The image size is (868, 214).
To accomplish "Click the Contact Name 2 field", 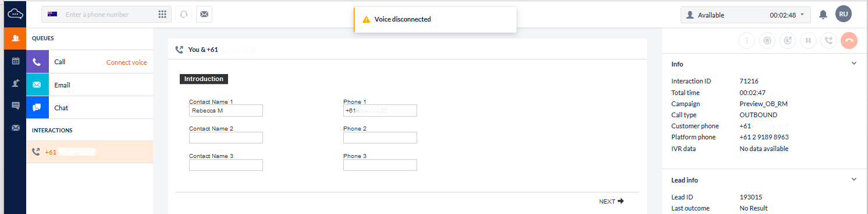I will coord(226,138).
